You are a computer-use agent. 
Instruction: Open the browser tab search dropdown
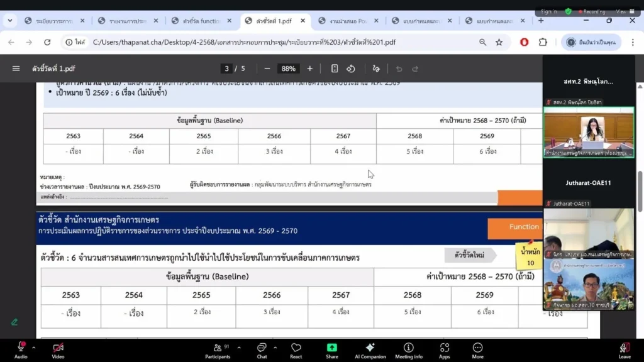[9, 21]
